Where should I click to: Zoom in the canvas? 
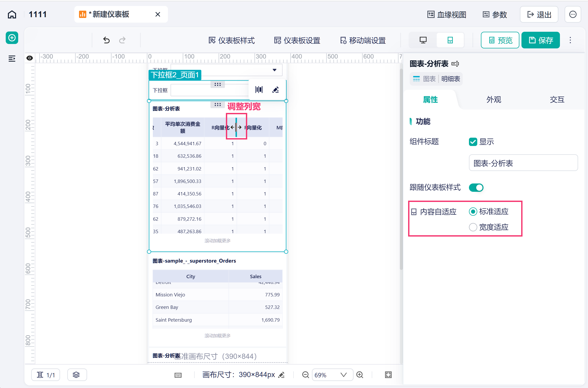click(360, 375)
